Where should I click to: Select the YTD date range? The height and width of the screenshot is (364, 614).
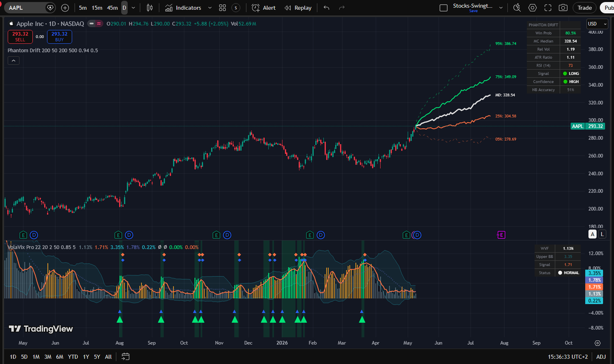[73, 357]
